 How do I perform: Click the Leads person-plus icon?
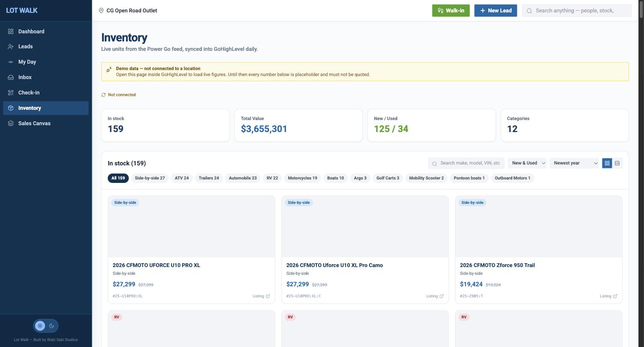click(11, 47)
